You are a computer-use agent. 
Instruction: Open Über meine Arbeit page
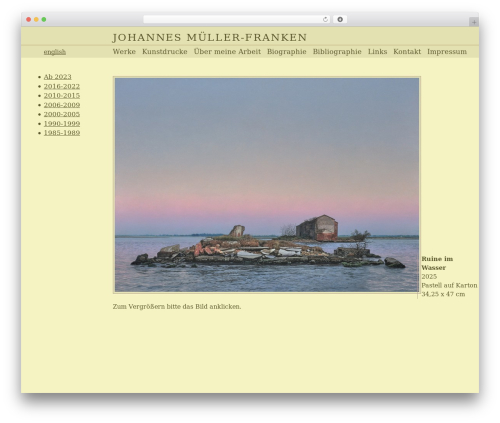click(227, 52)
